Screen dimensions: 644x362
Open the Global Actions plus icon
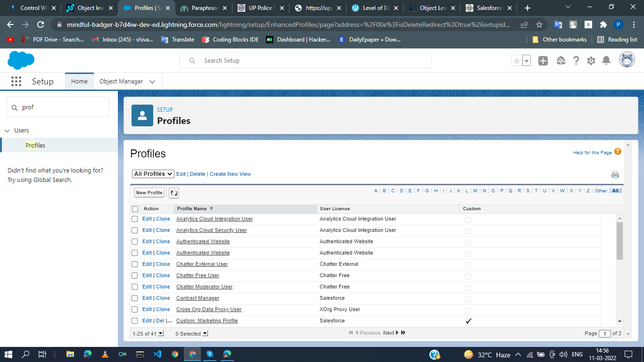543,61
